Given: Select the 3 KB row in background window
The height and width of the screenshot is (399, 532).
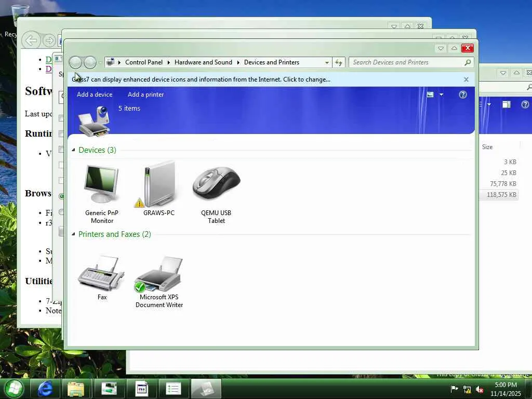Looking at the screenshot, I should pos(499,162).
